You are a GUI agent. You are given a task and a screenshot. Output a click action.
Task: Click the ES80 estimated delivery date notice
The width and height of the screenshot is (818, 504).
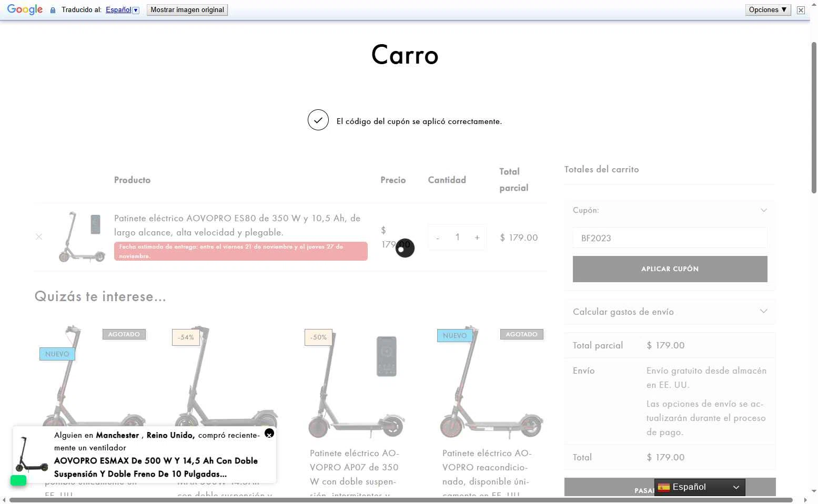(241, 251)
